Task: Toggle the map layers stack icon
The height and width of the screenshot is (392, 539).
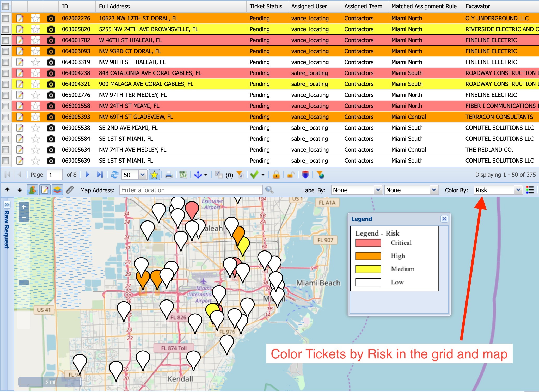Action: [57, 190]
